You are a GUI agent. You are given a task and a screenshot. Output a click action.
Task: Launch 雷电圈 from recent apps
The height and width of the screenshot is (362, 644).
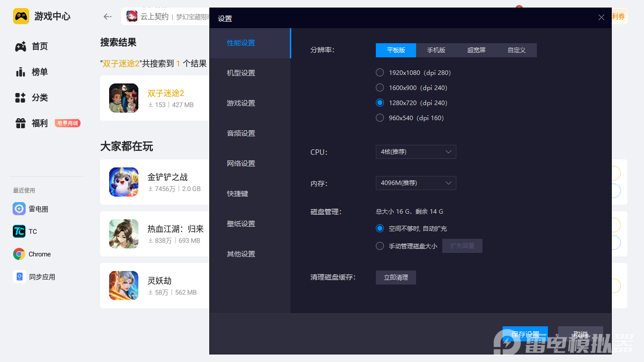31,209
